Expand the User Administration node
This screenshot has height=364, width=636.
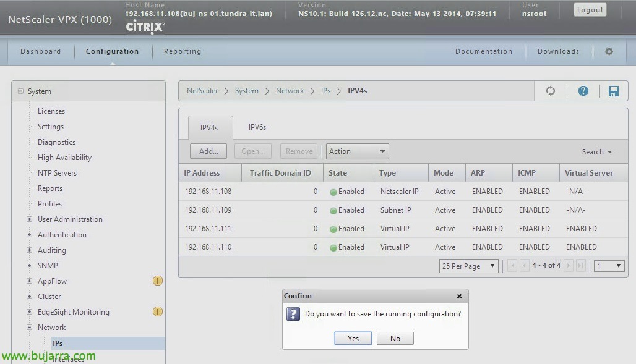pyautogui.click(x=29, y=219)
